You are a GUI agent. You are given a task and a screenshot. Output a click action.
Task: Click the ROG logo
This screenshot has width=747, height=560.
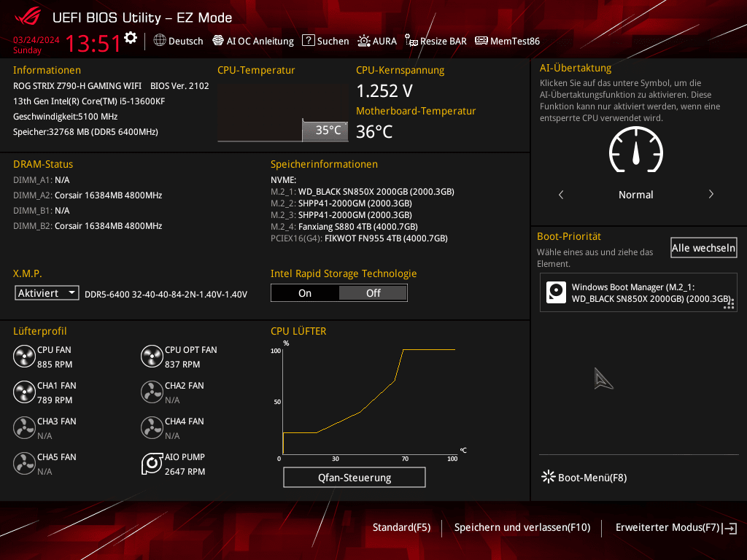coord(28,17)
